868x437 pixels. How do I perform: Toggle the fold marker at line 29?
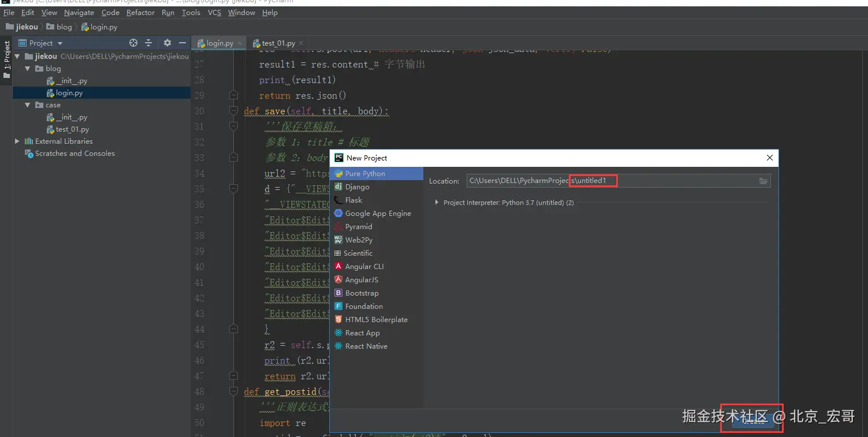(x=233, y=95)
